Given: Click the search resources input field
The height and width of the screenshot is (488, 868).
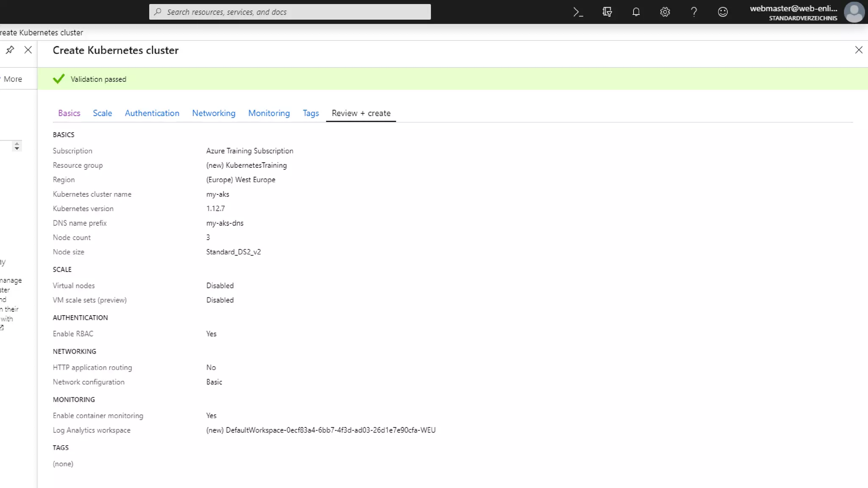Looking at the screenshot, I should [290, 12].
